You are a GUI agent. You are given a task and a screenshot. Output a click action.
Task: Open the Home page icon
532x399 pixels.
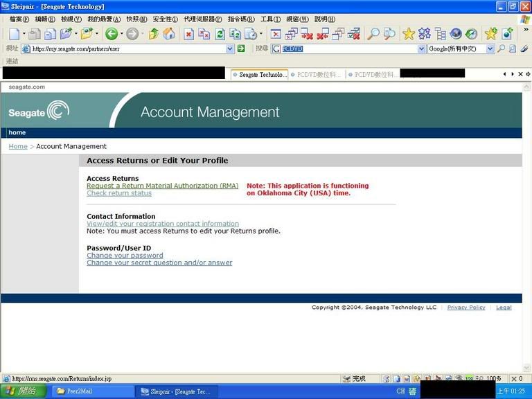[x=169, y=34]
